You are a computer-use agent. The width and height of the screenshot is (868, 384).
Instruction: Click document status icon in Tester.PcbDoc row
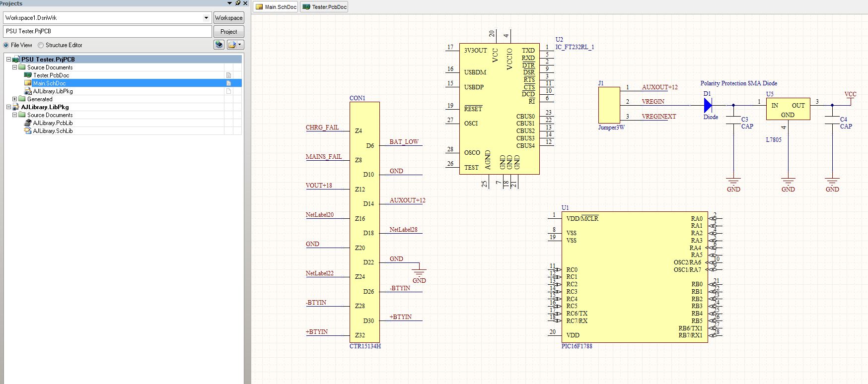tap(229, 75)
